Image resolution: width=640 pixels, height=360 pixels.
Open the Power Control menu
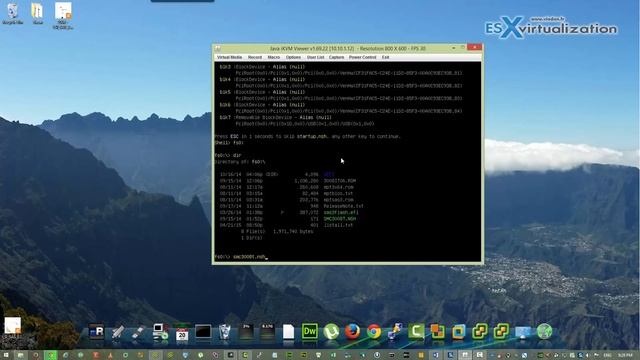pyautogui.click(x=362, y=58)
